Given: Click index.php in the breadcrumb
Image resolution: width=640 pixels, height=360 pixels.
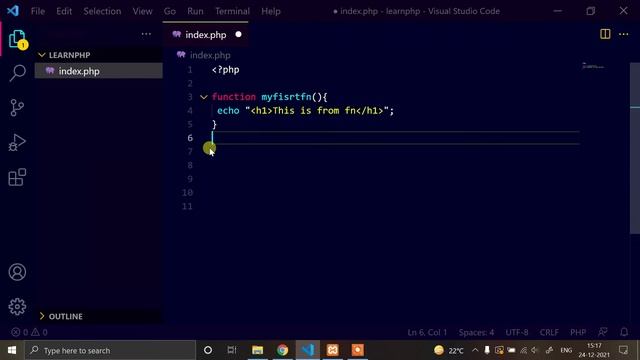Looking at the screenshot, I should point(210,55).
